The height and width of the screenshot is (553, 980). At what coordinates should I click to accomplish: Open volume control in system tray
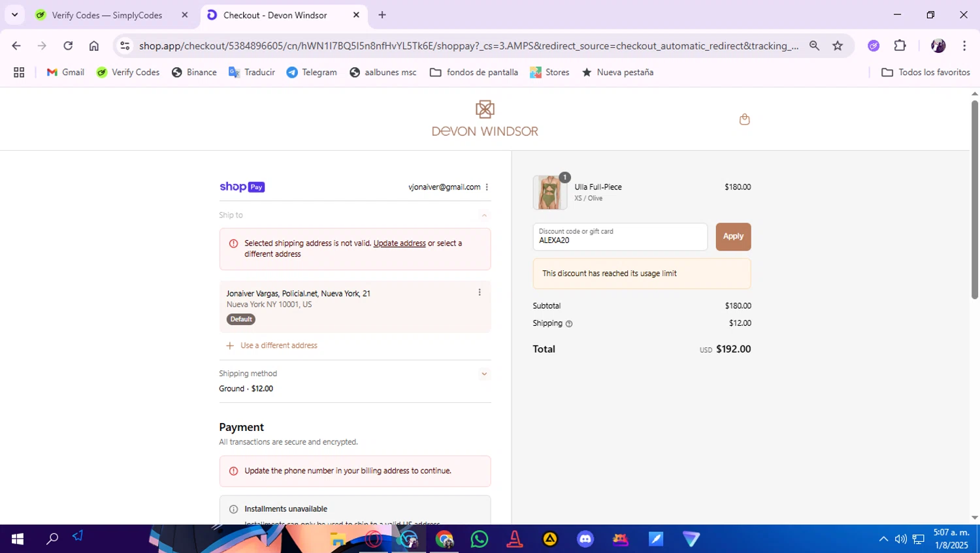[900, 539]
